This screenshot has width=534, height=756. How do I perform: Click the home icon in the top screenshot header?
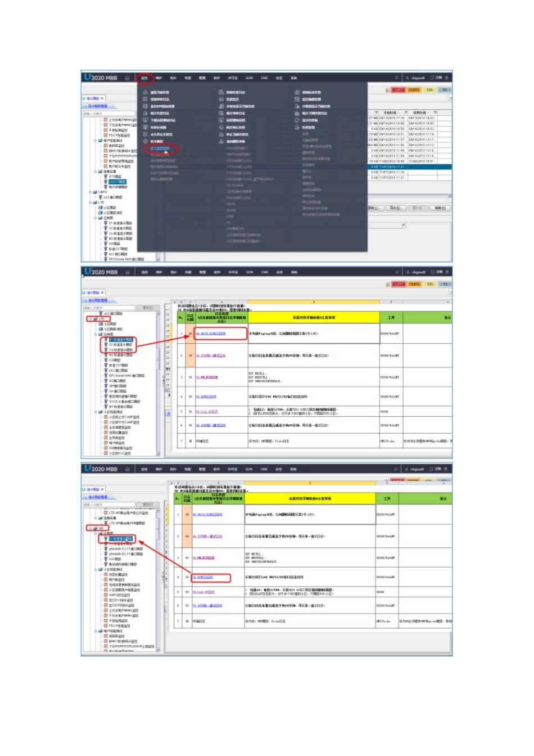pyautogui.click(x=127, y=78)
